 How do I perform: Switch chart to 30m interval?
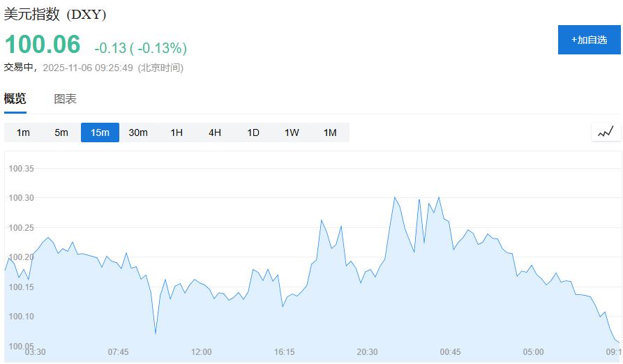(138, 132)
